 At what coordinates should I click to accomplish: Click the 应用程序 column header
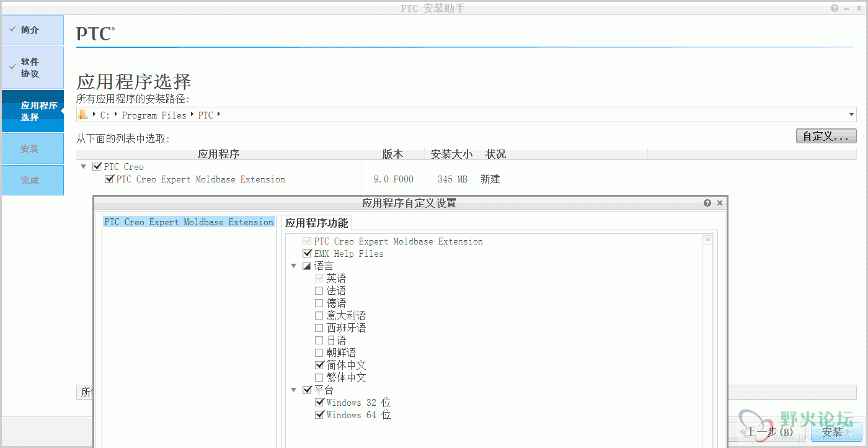click(218, 154)
